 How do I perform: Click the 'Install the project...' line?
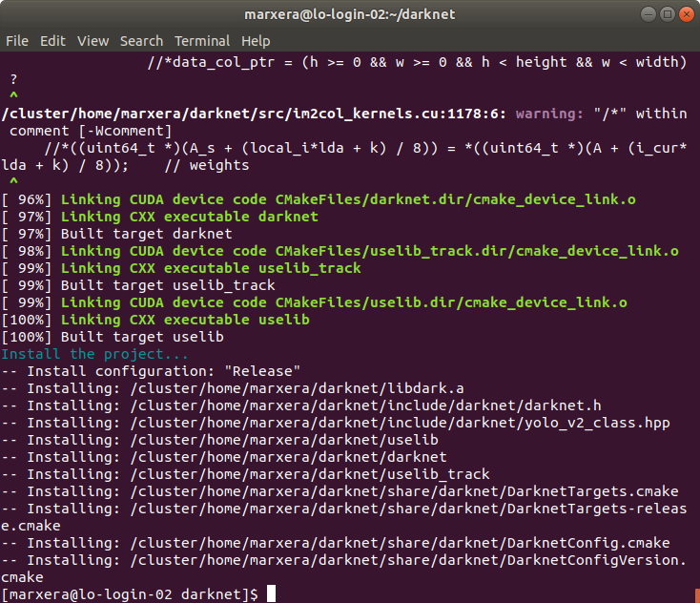pos(94,354)
